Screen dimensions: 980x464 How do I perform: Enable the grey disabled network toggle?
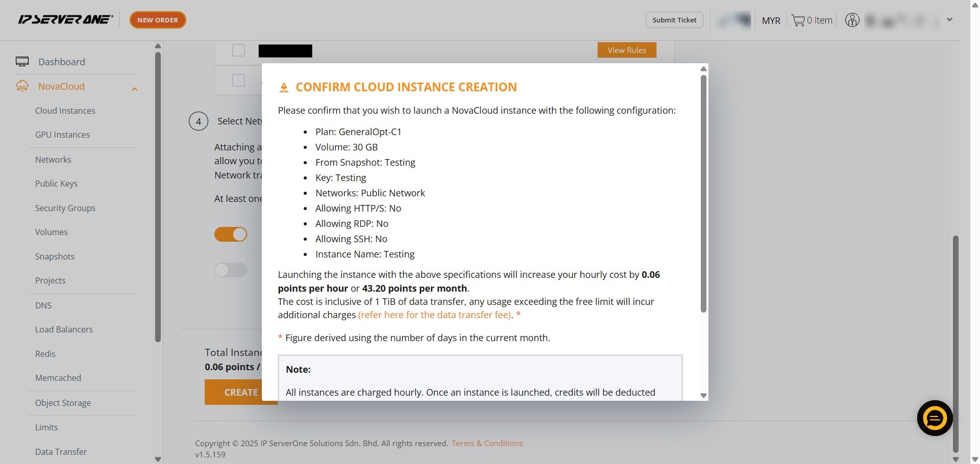point(231,270)
